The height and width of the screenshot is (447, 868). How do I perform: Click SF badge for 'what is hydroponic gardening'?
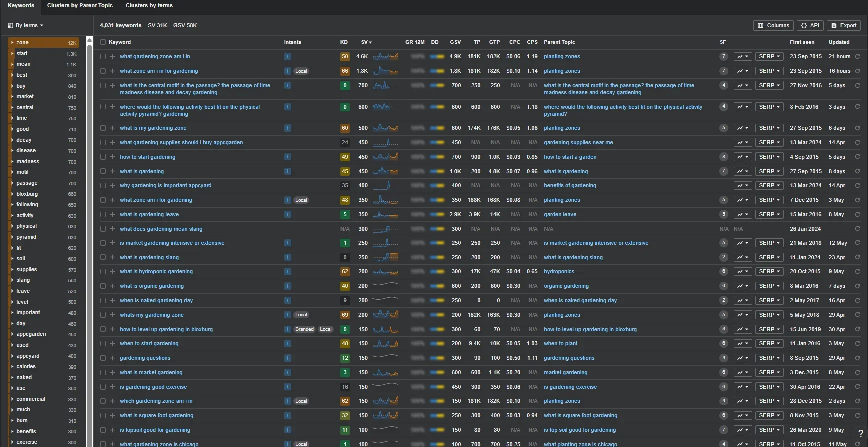click(723, 272)
